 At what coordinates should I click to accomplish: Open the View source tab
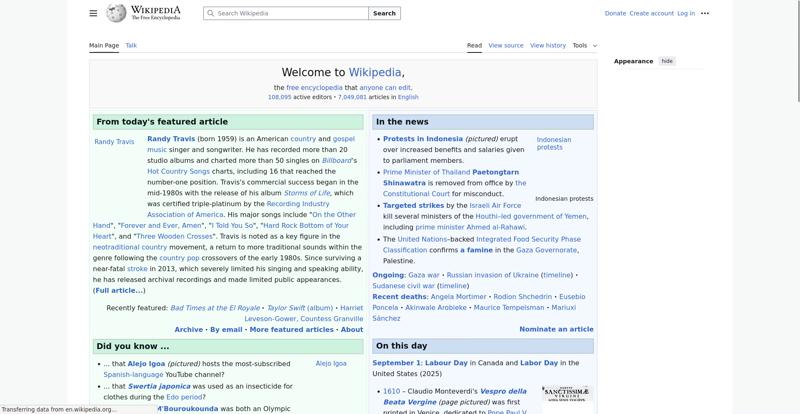pos(506,45)
